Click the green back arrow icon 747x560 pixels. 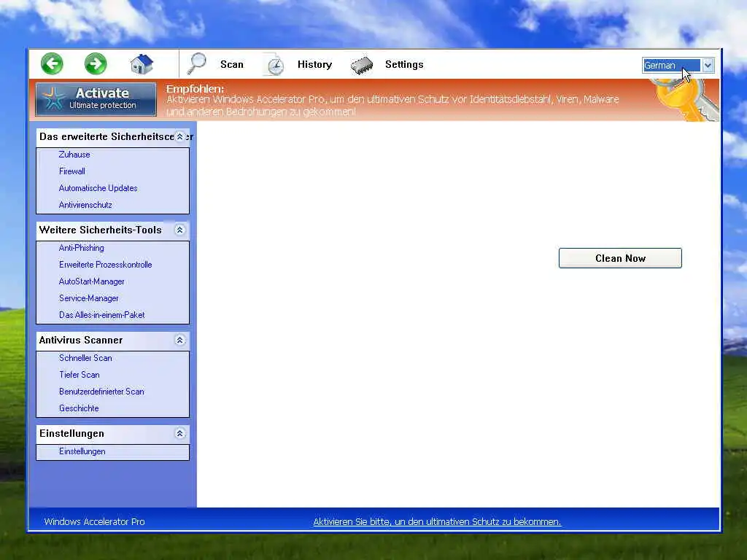click(x=52, y=64)
